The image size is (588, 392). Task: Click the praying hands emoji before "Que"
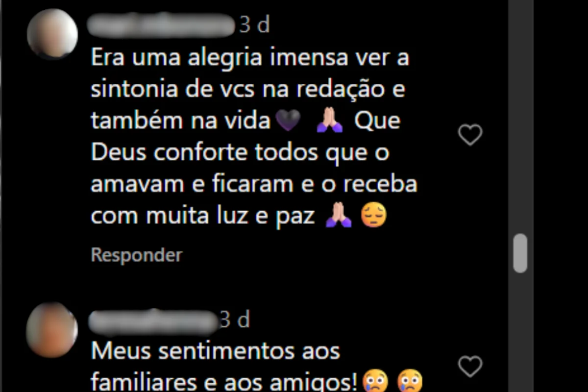tap(330, 121)
